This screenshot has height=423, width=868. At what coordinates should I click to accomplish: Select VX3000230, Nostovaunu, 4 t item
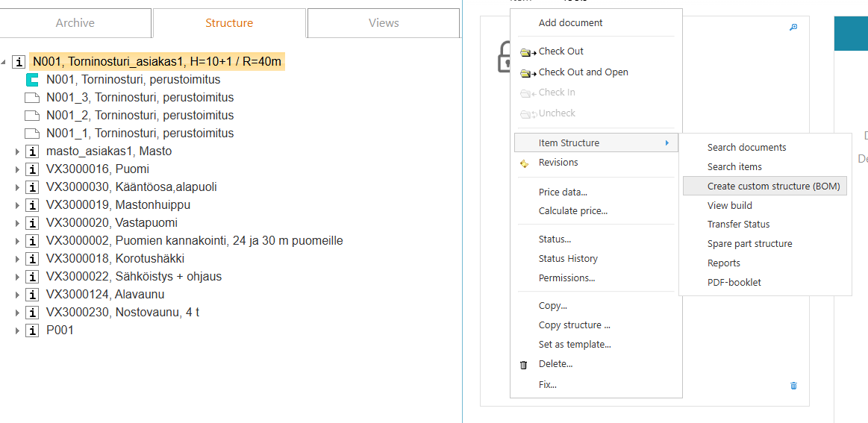(122, 313)
